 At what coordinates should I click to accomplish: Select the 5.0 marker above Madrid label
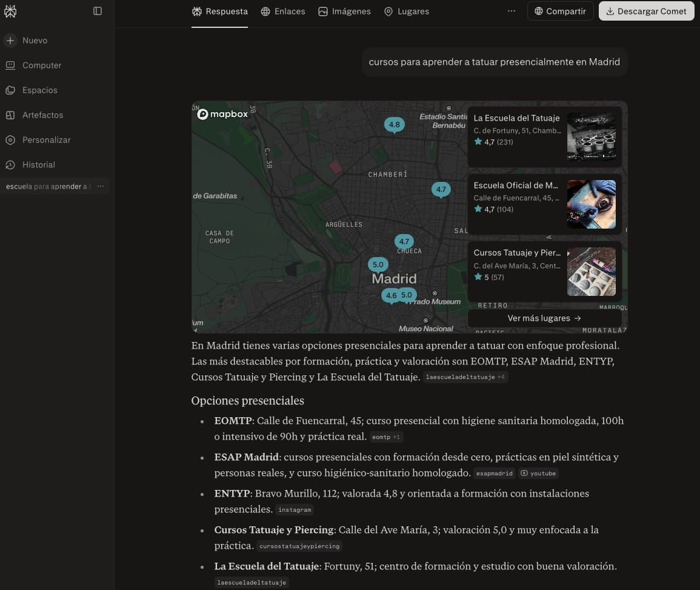tap(378, 265)
